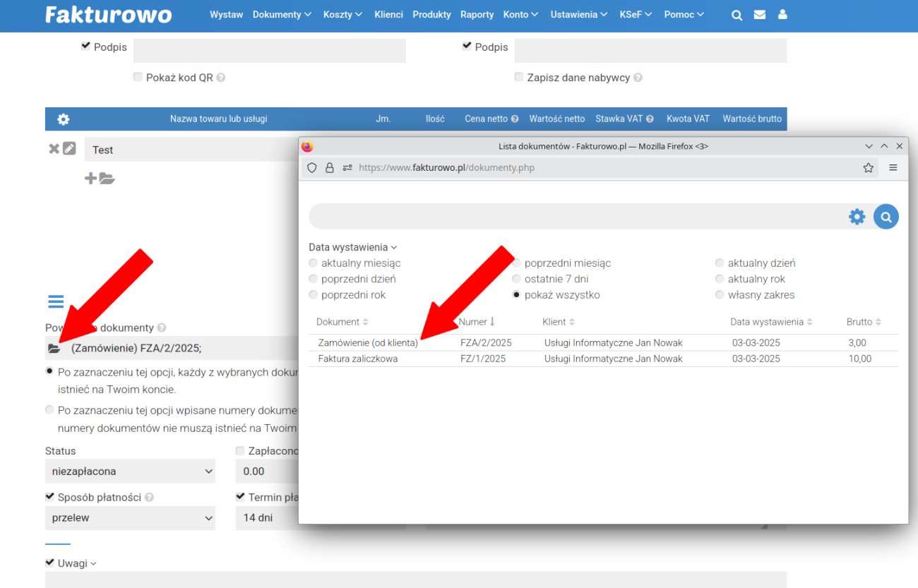Open the Raporty menu item
Image resolution: width=918 pixels, height=588 pixels.
(477, 15)
